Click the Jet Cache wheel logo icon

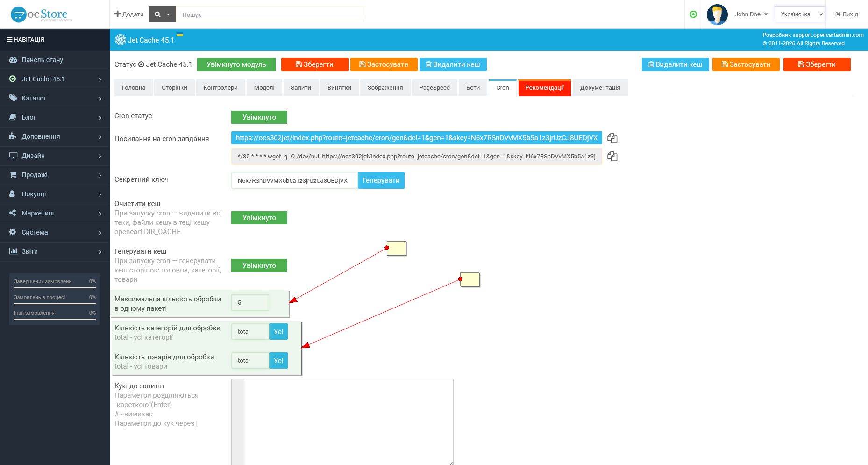(x=120, y=40)
